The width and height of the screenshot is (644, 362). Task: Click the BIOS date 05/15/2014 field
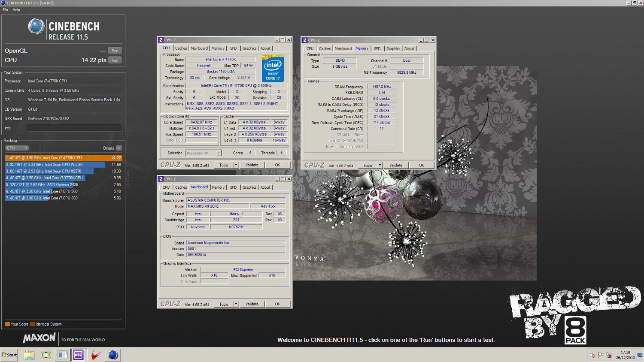coord(236,255)
